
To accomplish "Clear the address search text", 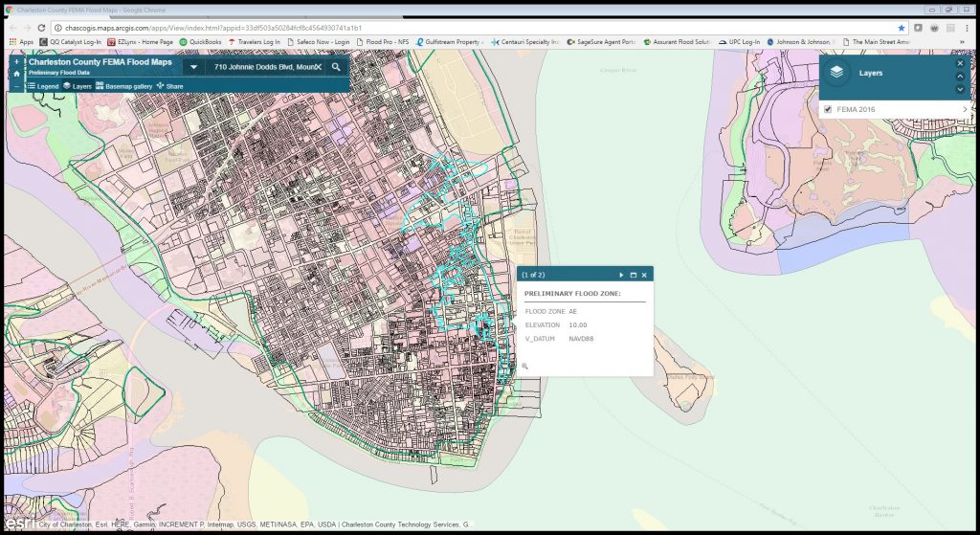I will pos(318,67).
